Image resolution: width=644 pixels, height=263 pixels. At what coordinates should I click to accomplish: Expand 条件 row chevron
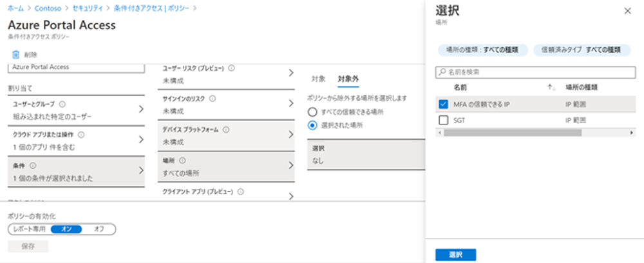[141, 170]
